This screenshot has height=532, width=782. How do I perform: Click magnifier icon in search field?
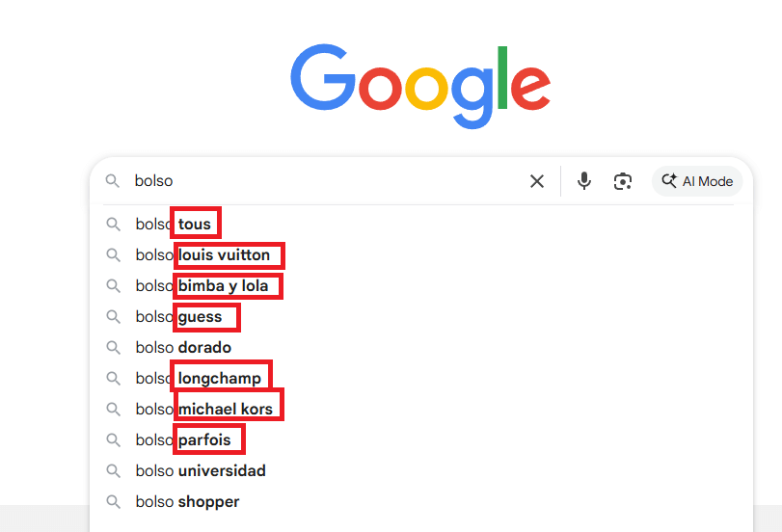(113, 181)
